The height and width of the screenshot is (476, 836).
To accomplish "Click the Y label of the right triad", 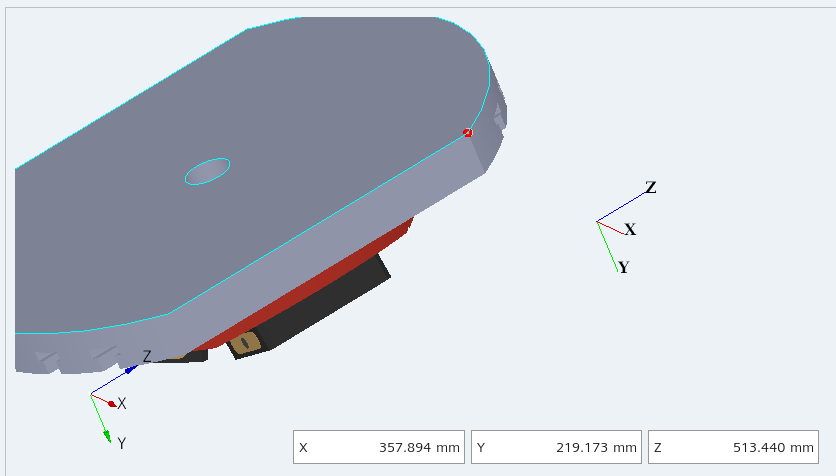I will (623, 267).
